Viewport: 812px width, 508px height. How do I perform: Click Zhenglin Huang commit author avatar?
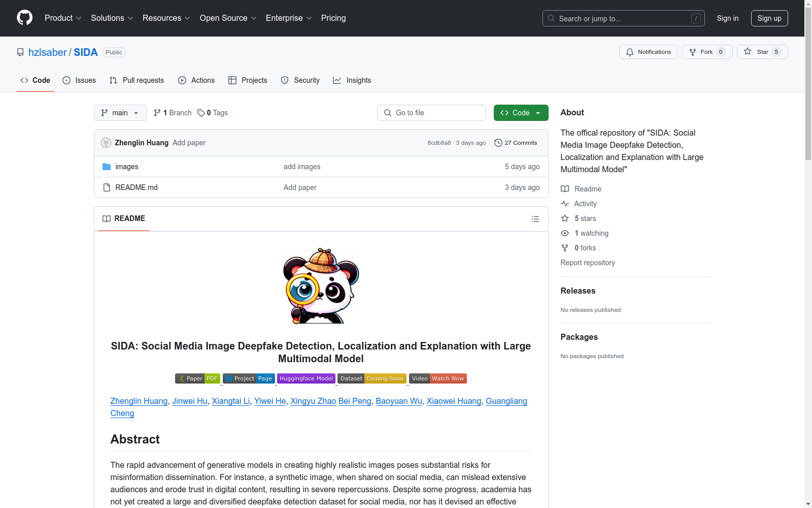point(106,143)
